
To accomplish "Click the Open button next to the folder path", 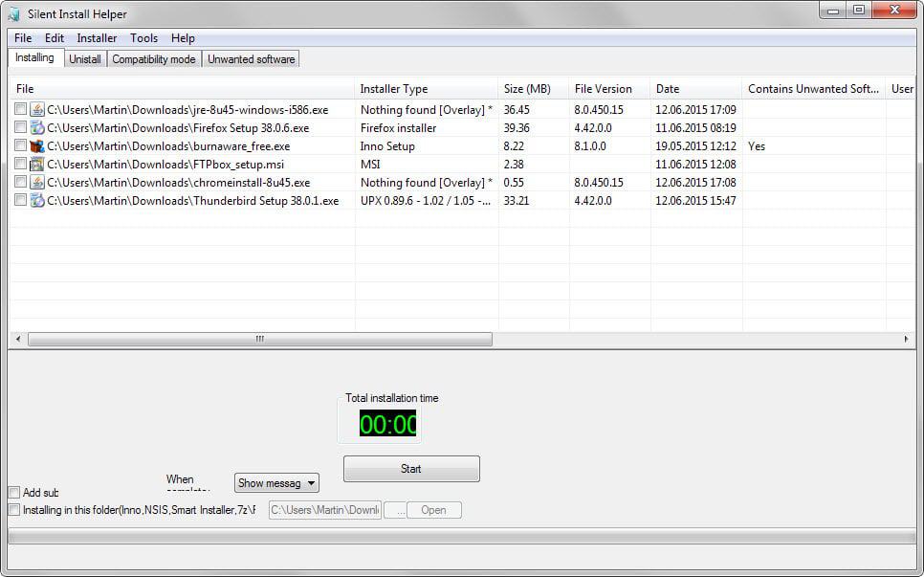I will point(434,510).
